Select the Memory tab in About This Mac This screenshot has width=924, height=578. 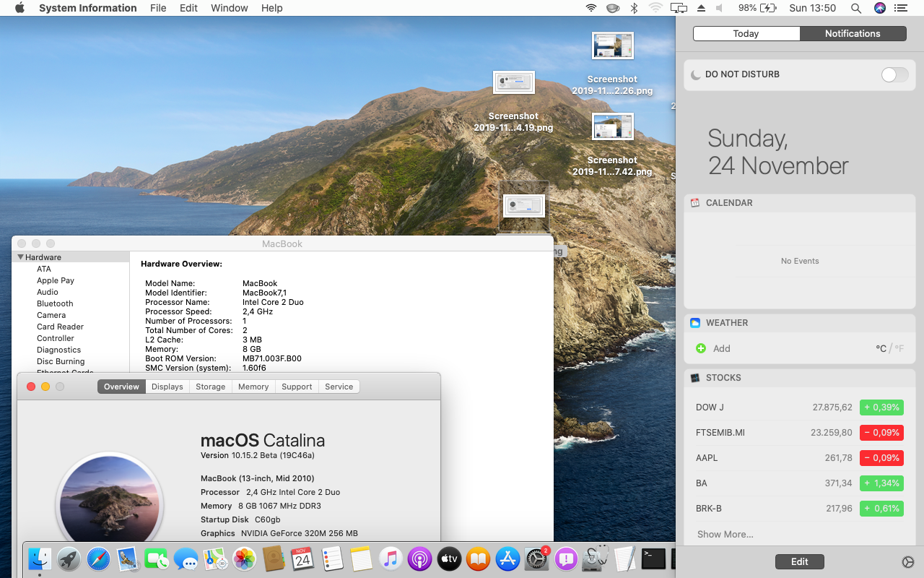pyautogui.click(x=253, y=387)
